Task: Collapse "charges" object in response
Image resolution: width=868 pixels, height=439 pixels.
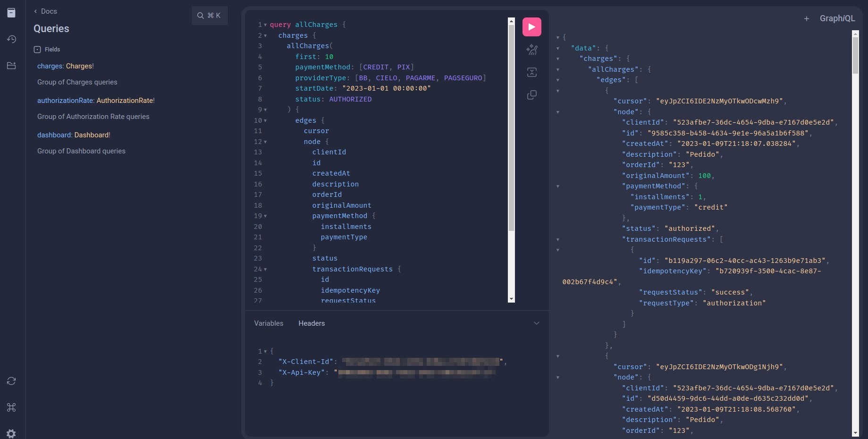Action: [x=558, y=59]
